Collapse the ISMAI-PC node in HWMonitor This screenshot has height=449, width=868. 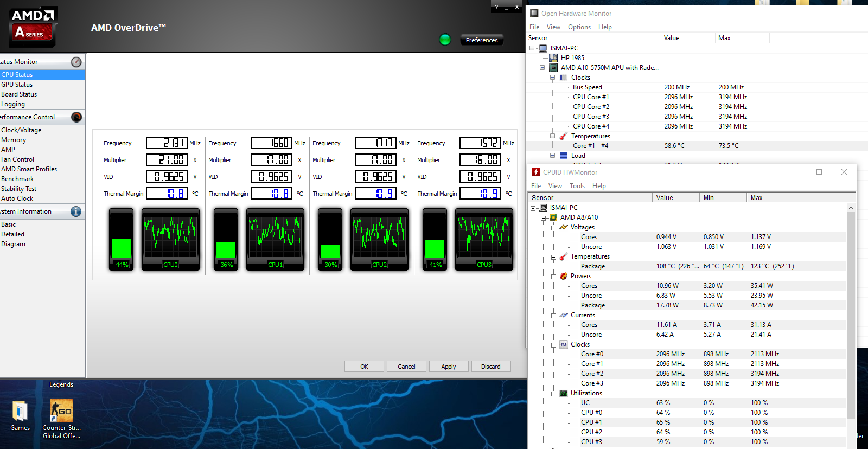tap(533, 208)
